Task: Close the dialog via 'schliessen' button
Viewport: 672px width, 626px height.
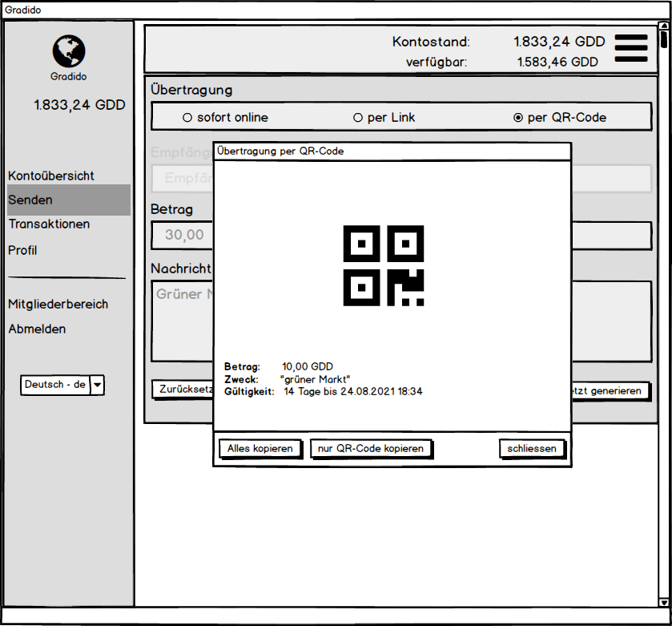Action: (x=531, y=449)
